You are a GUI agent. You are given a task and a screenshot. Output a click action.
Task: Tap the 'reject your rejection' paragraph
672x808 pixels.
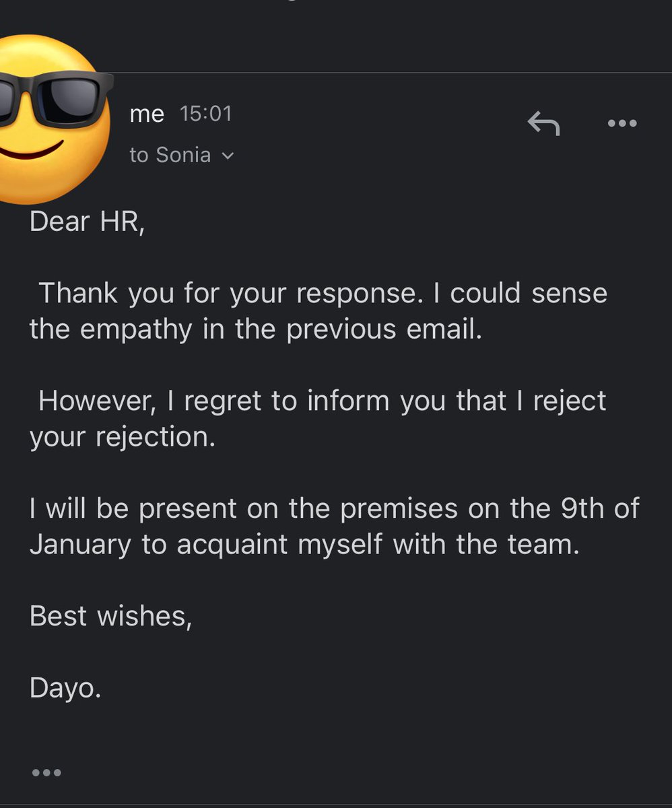(318, 419)
